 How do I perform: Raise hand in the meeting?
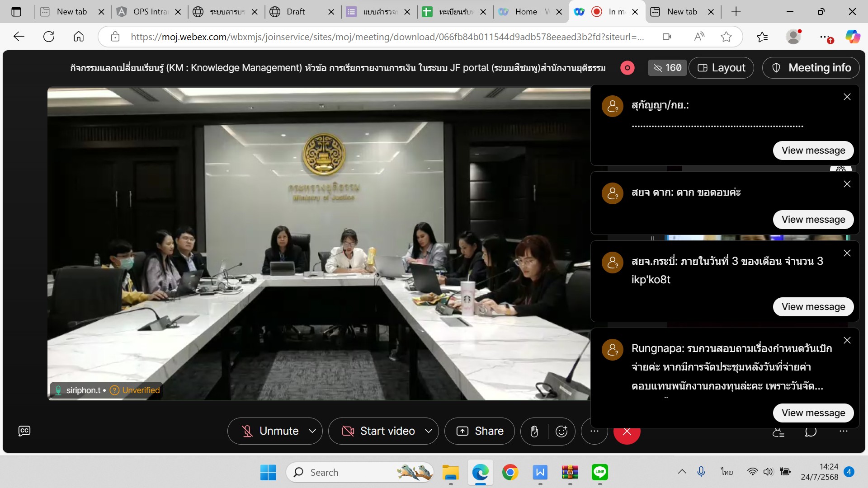pos(534,432)
